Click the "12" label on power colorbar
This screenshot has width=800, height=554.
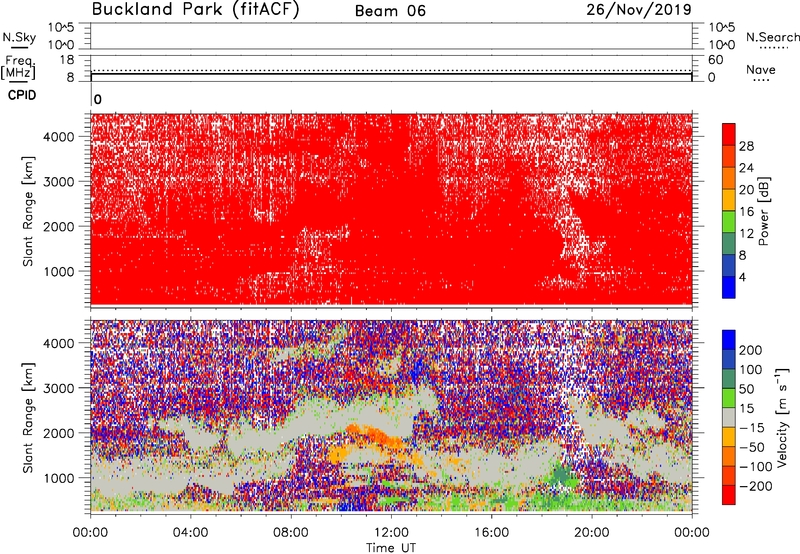coord(746,234)
